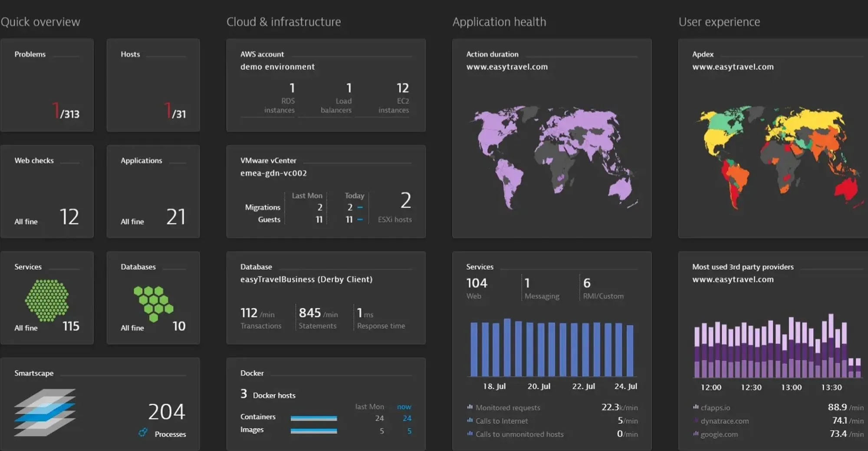Click the 1/313 problems count
This screenshot has height=451, width=868.
click(66, 111)
